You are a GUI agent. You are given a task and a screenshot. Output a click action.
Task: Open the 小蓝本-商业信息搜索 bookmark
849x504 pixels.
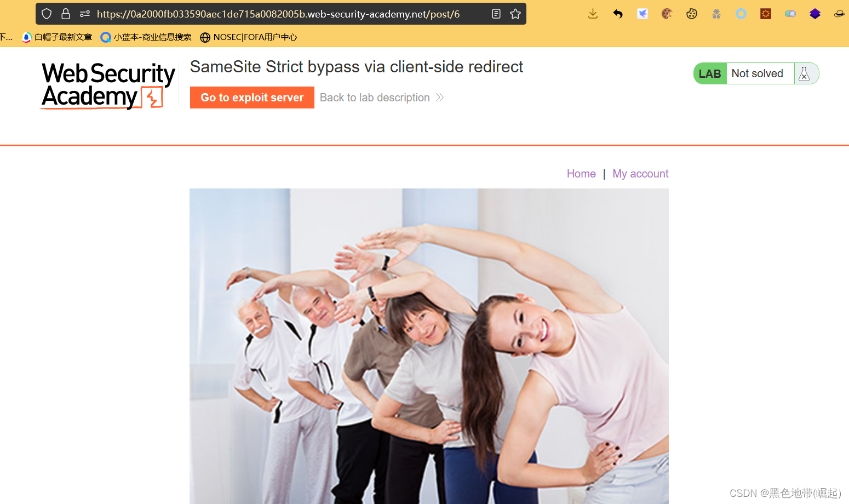point(146,37)
